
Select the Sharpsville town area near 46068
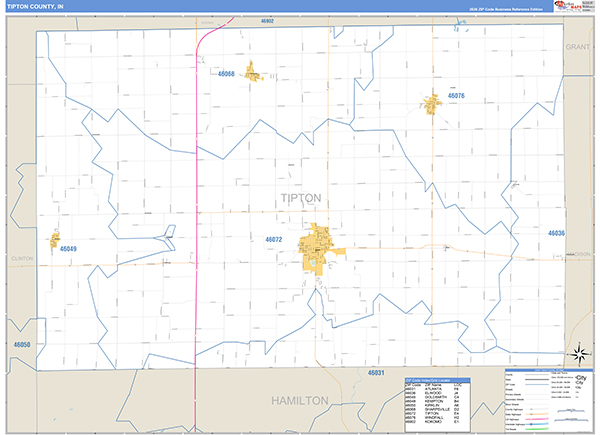point(253,72)
